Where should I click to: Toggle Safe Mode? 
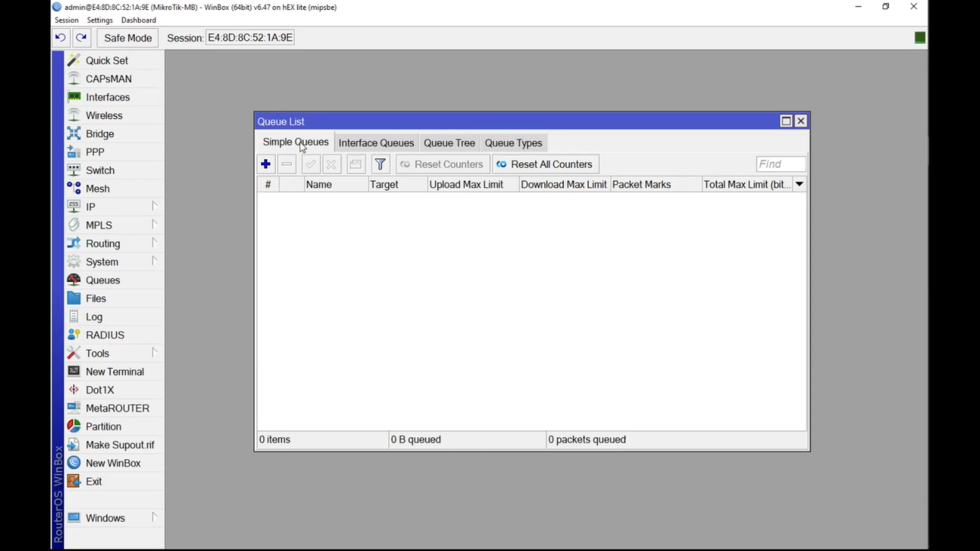(128, 38)
